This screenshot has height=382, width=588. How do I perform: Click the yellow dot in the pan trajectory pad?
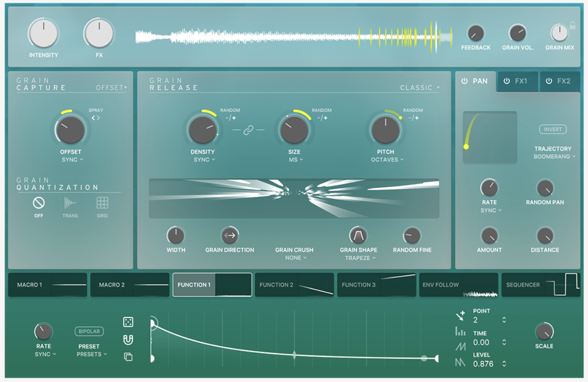point(466,147)
